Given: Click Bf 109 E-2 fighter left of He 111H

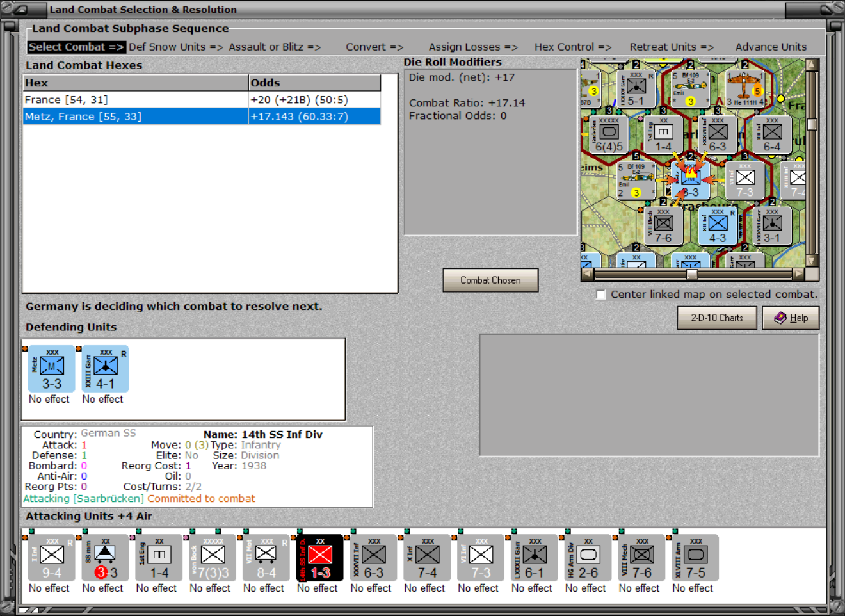Looking at the screenshot, I should coord(690,88).
